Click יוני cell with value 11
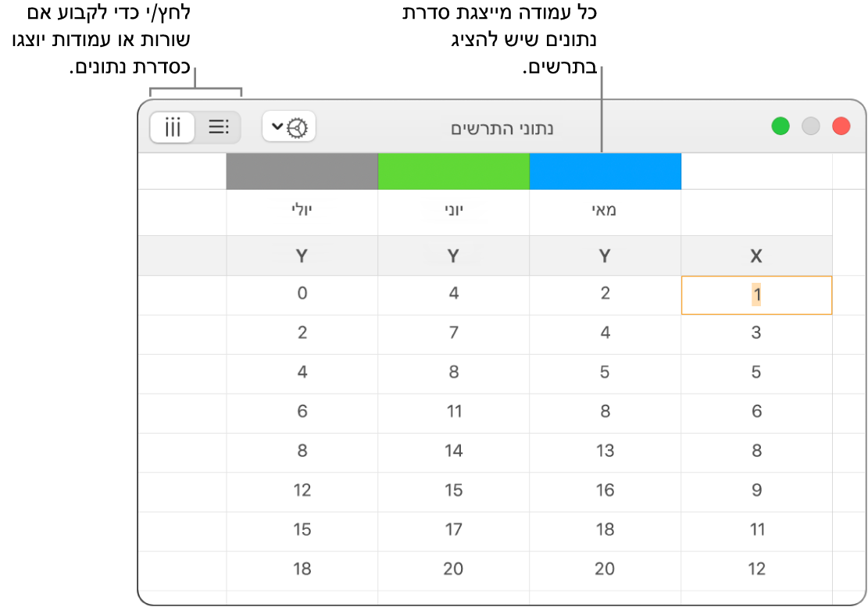 point(453,411)
